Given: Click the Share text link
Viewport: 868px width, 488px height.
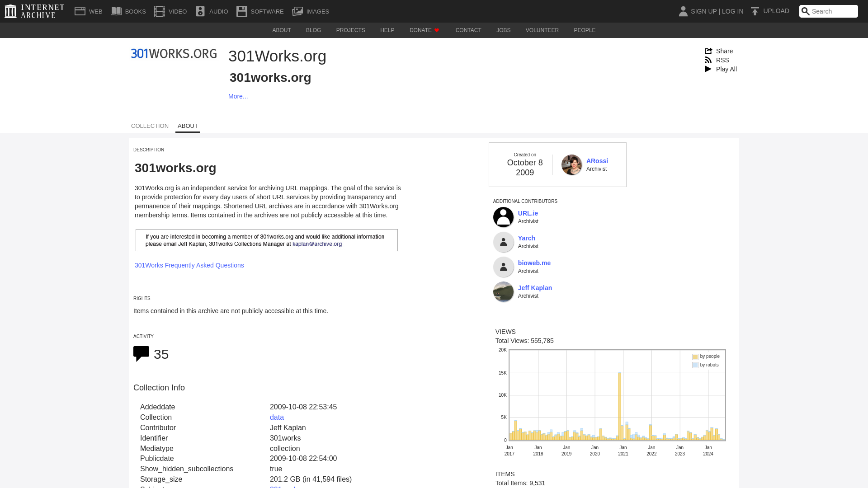Looking at the screenshot, I should pyautogui.click(x=724, y=51).
